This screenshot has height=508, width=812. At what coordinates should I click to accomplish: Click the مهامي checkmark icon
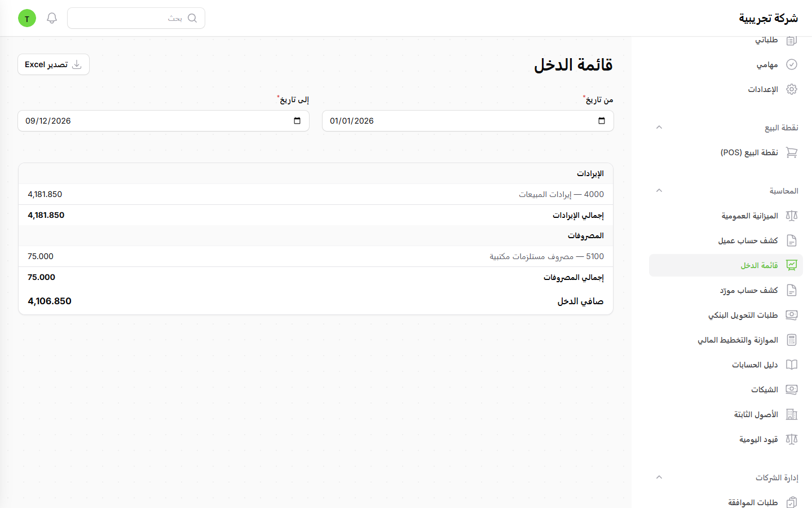pyautogui.click(x=792, y=64)
